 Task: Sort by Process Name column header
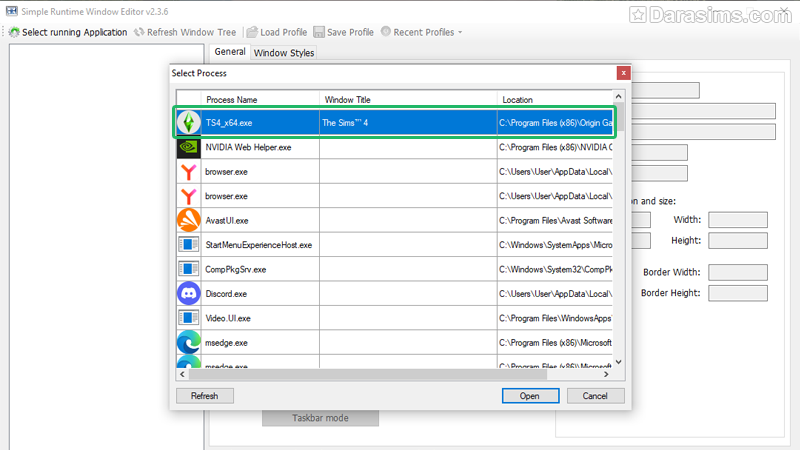(231, 100)
